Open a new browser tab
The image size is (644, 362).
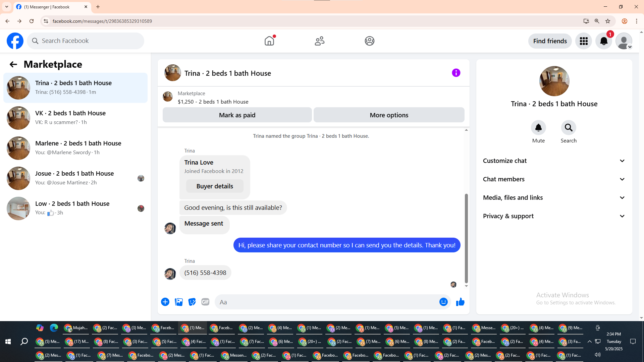(x=98, y=7)
